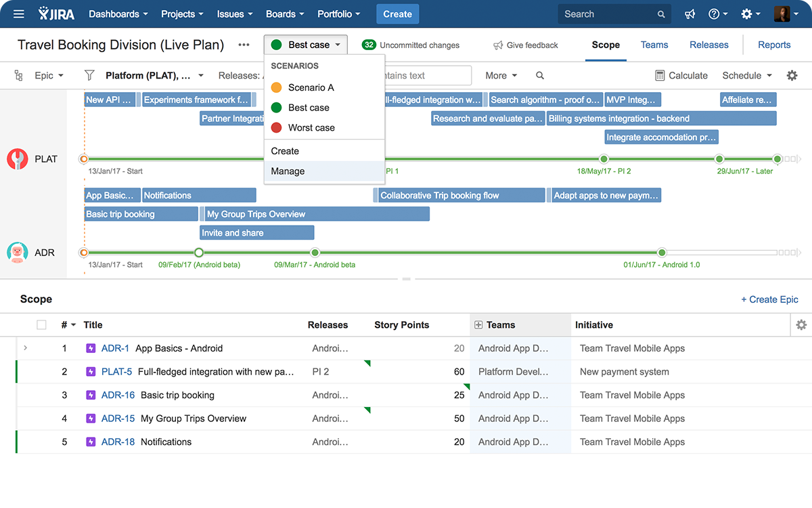812x508 pixels.
Task: Open ADR-16 issue link
Action: pyautogui.click(x=118, y=395)
